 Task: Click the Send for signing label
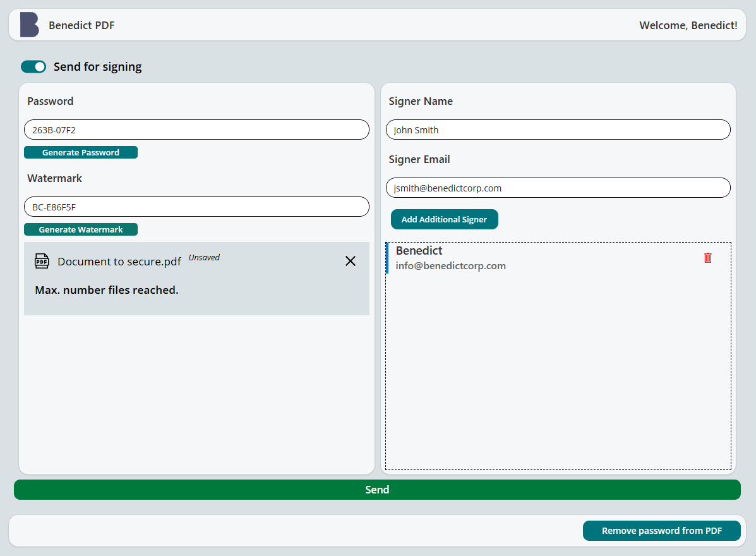pos(97,66)
